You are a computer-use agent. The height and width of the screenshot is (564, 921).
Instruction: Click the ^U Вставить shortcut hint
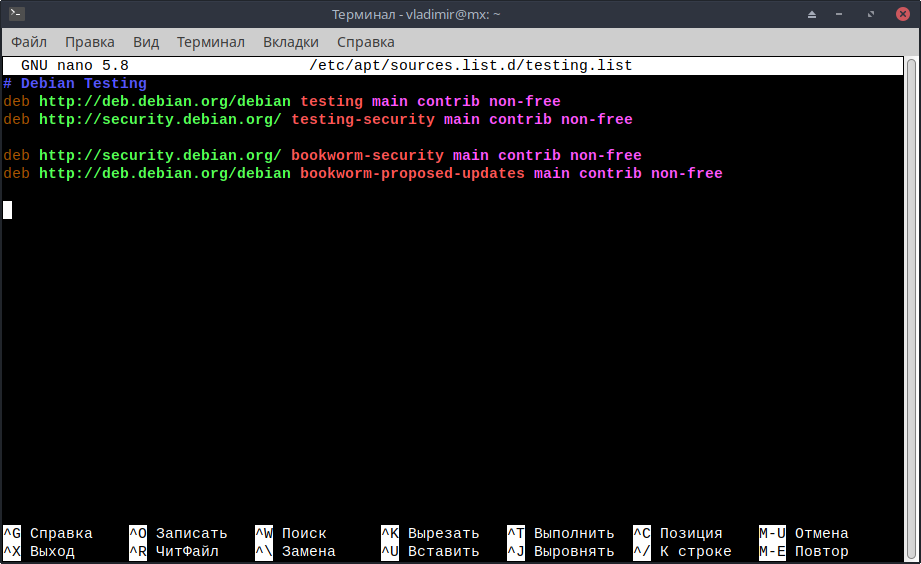coord(430,552)
